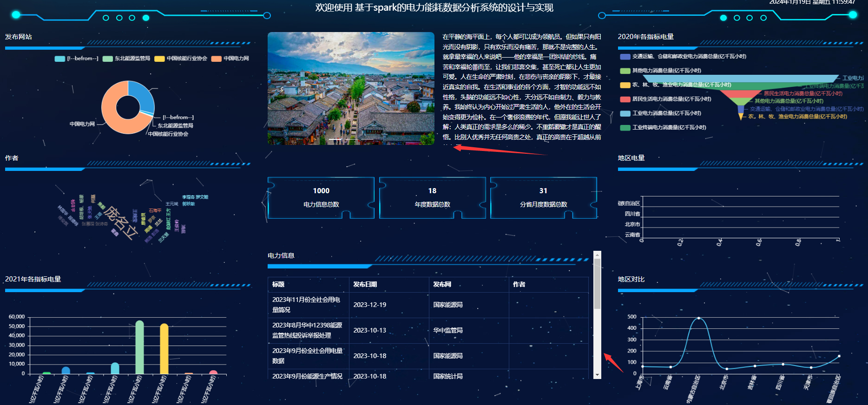This screenshot has height=405, width=868.
Task: Click the small light-green 其他电力 funnel segment
Action: point(741,101)
